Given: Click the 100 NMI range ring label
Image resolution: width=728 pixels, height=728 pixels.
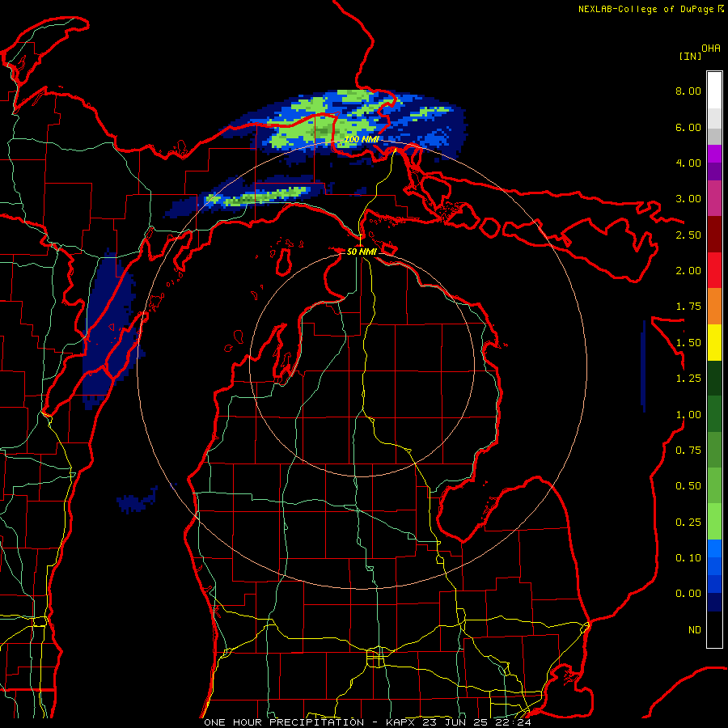Looking at the screenshot, I should (362, 139).
